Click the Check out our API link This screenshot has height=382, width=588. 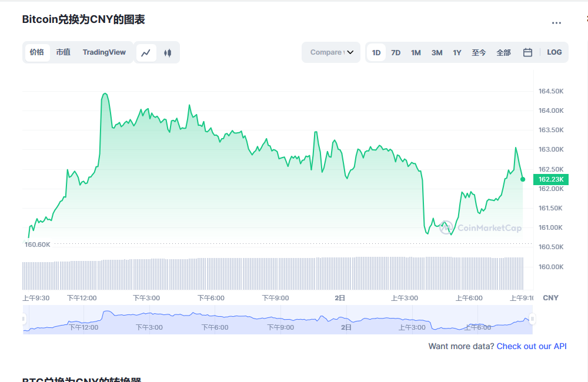coord(531,346)
